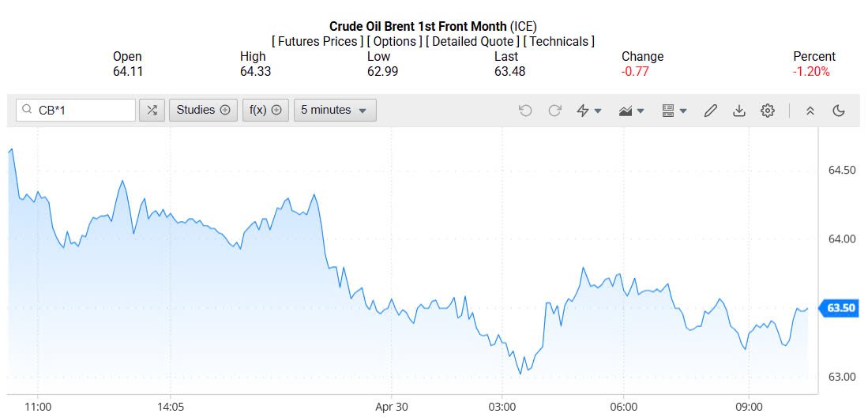Open the 5 minutes interval dropdown
Image resolution: width=868 pixels, height=417 pixels.
[x=335, y=111]
